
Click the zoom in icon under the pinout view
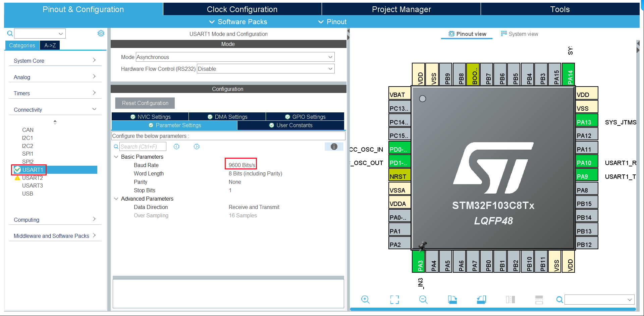pyautogui.click(x=365, y=300)
